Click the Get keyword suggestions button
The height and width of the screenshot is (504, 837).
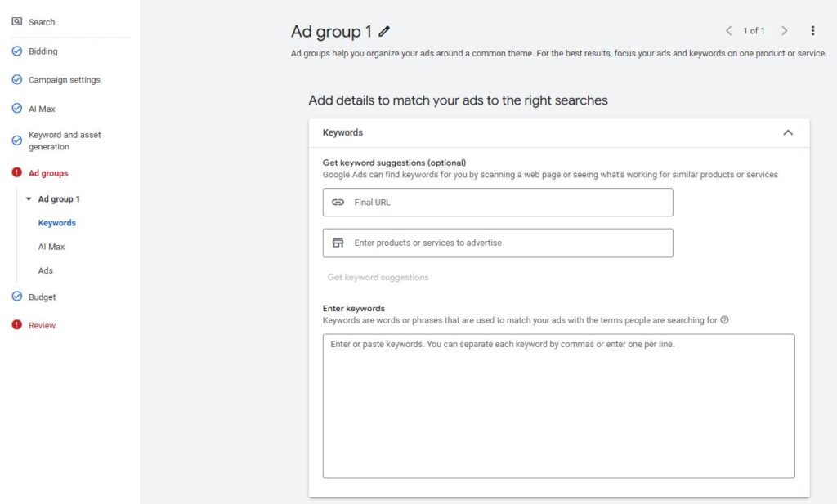[378, 278]
